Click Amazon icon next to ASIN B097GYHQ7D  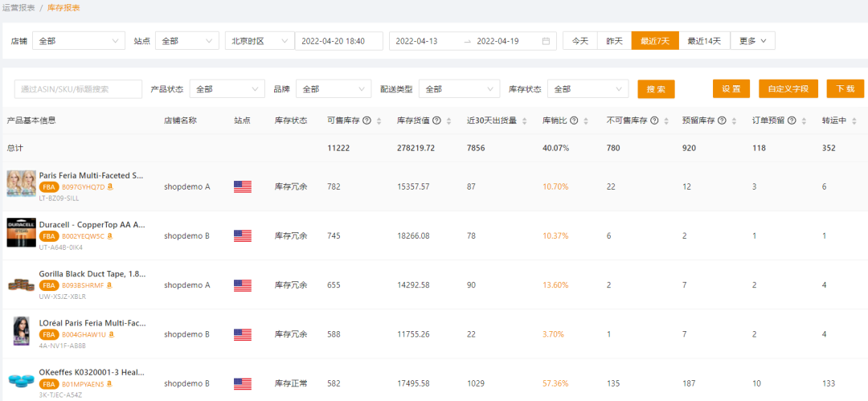(111, 187)
